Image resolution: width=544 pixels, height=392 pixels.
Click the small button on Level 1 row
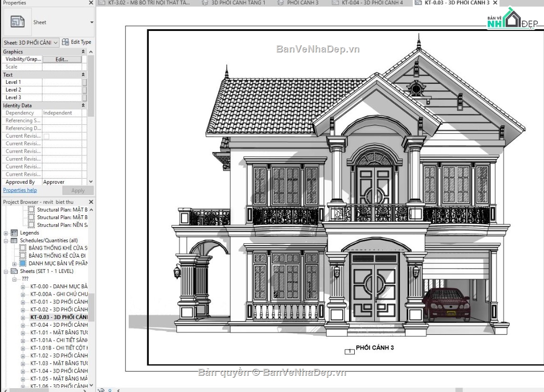coord(84,82)
